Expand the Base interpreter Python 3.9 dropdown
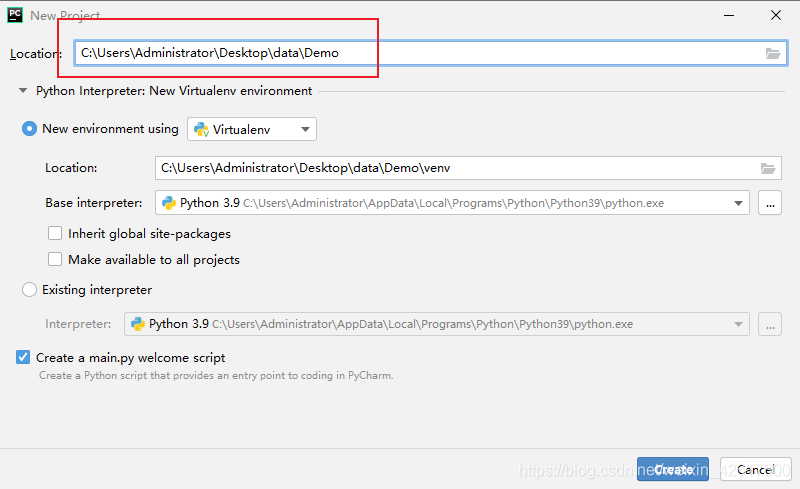Viewport: 800px width, 489px height. coord(739,203)
